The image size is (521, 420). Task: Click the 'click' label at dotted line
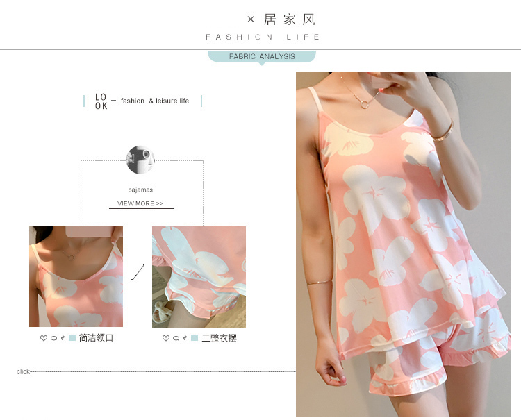[23, 371]
